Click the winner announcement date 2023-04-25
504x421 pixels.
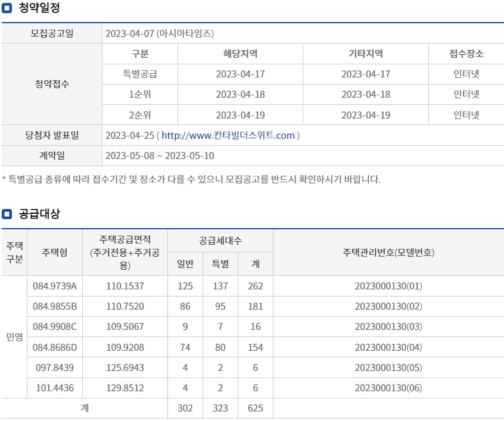(x=130, y=135)
